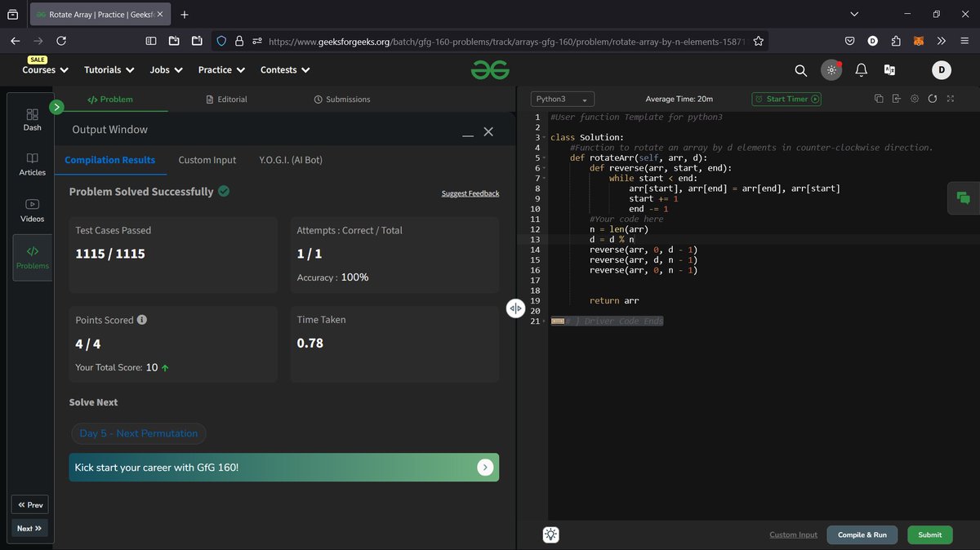980x550 pixels.
Task: Go to next problem with Next
Action: click(x=29, y=528)
